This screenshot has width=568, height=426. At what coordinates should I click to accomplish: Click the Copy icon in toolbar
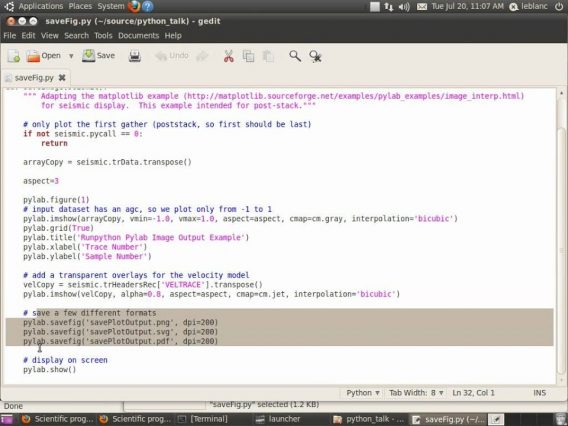tap(248, 56)
